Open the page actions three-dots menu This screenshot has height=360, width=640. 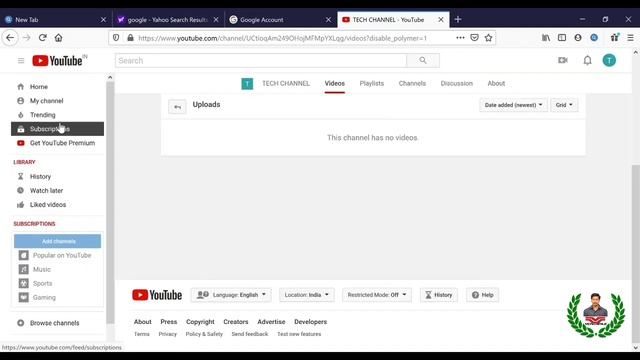point(460,38)
